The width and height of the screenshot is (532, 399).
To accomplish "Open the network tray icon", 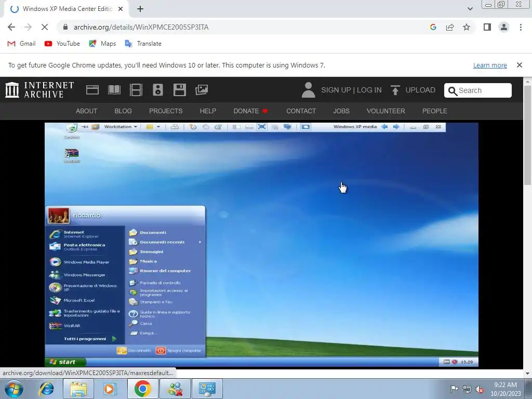I will (x=467, y=389).
